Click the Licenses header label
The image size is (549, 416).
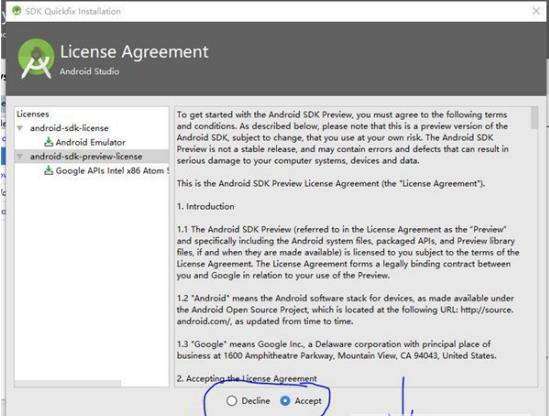click(33, 114)
